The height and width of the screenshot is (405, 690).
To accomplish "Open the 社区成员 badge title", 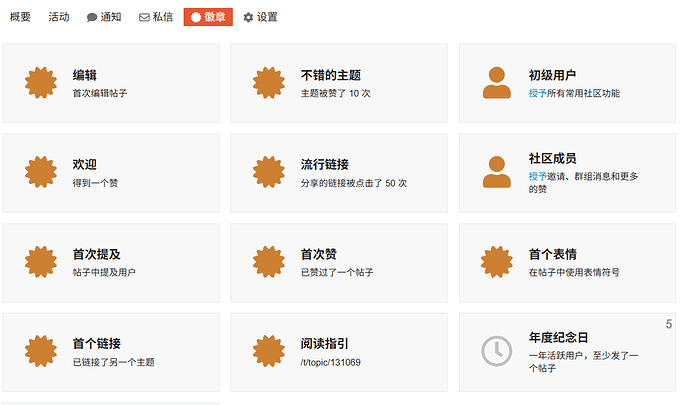I will 552,158.
